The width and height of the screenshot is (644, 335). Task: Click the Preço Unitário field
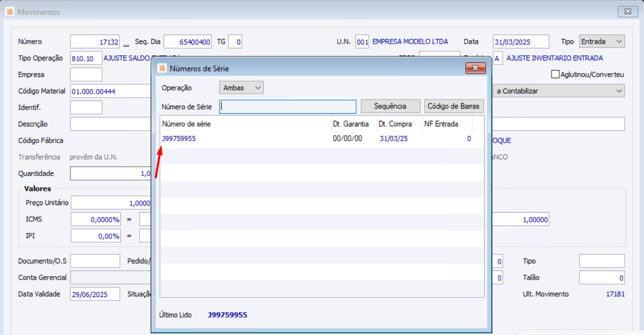pyautogui.click(x=111, y=203)
